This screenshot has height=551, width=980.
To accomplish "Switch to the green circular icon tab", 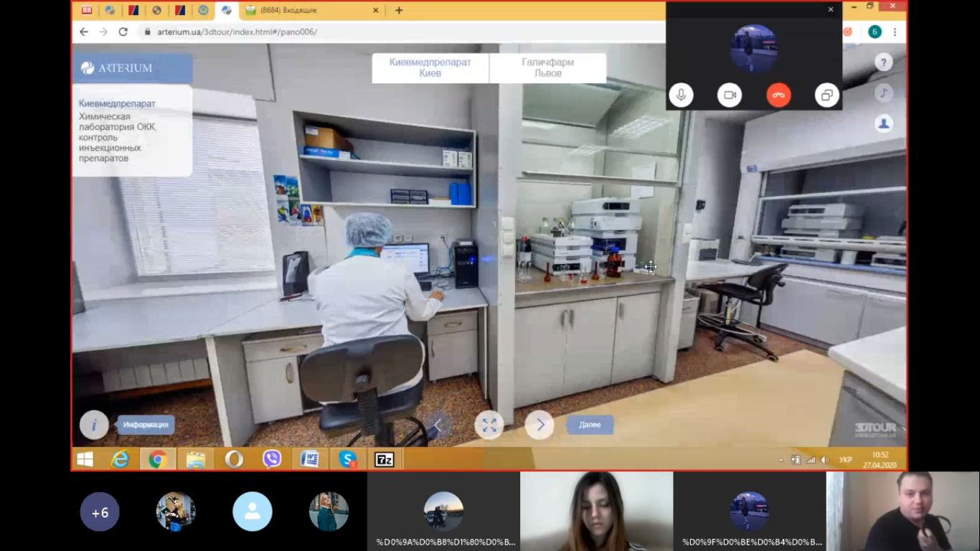I will pyautogui.click(x=203, y=10).
